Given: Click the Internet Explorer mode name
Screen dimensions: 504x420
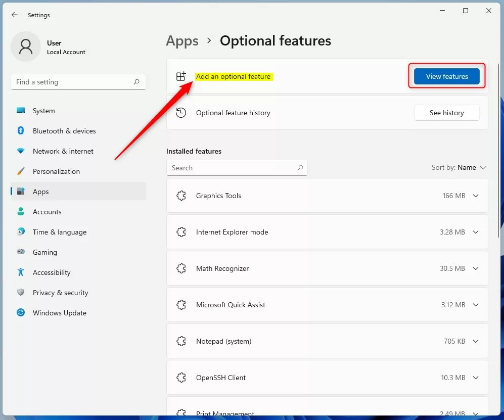Looking at the screenshot, I should 232,232.
